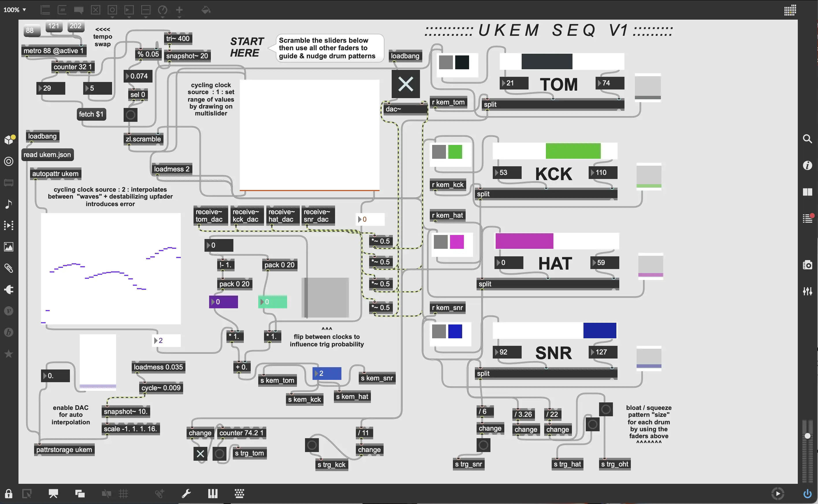Image resolution: width=818 pixels, height=504 pixels.
Task: Expand the add object plus toolbar dropdown
Action: (x=179, y=17)
